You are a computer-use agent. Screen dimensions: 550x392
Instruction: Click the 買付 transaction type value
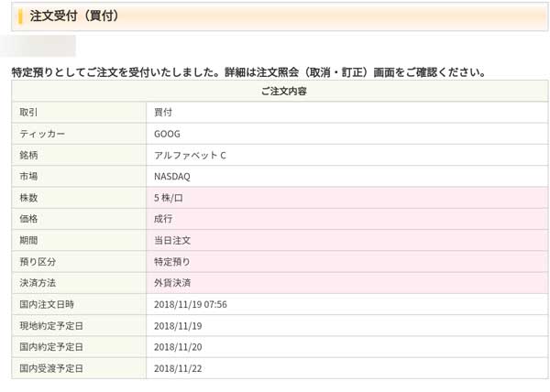163,112
